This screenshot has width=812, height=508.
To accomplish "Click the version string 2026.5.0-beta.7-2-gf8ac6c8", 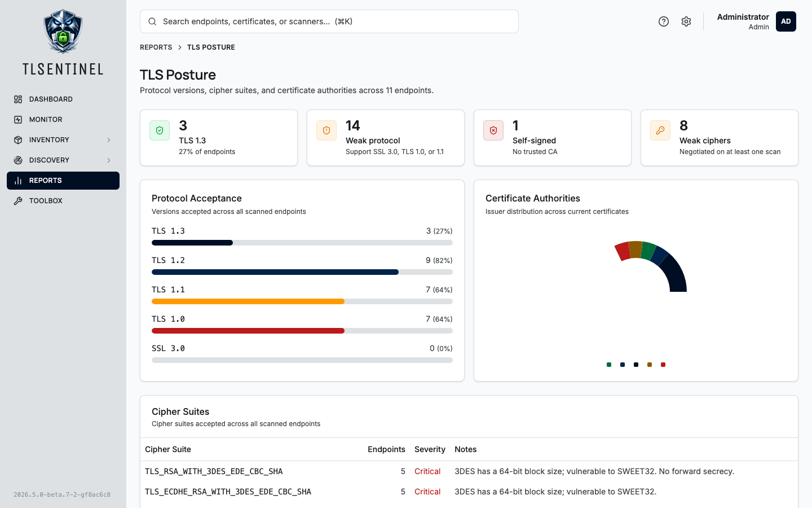I will coord(62,494).
